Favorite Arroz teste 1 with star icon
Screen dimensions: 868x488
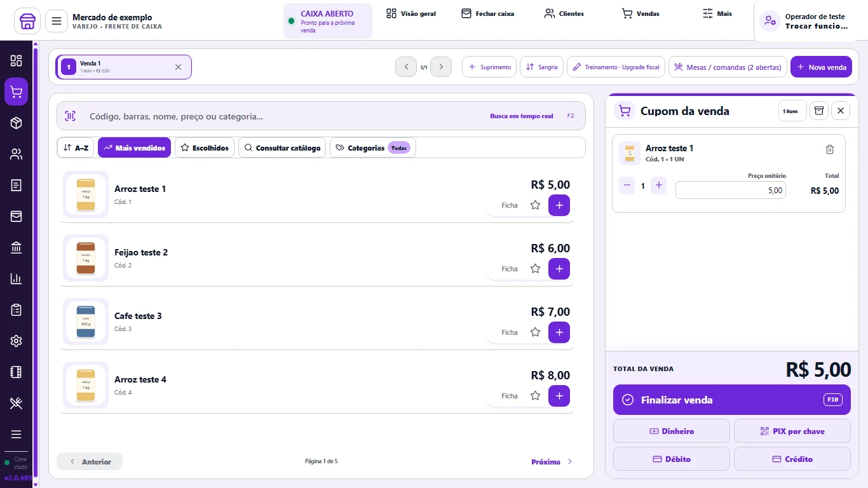(535, 205)
